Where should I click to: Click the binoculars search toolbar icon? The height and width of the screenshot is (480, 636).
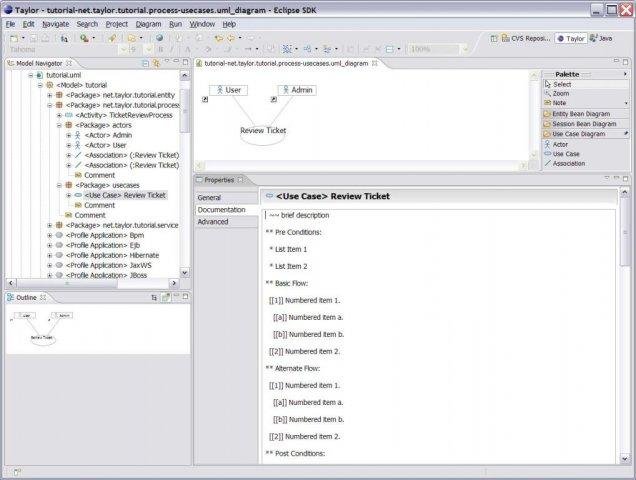pos(64,39)
